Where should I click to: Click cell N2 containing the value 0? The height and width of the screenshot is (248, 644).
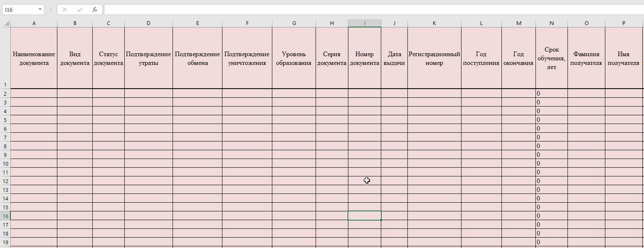coord(551,94)
